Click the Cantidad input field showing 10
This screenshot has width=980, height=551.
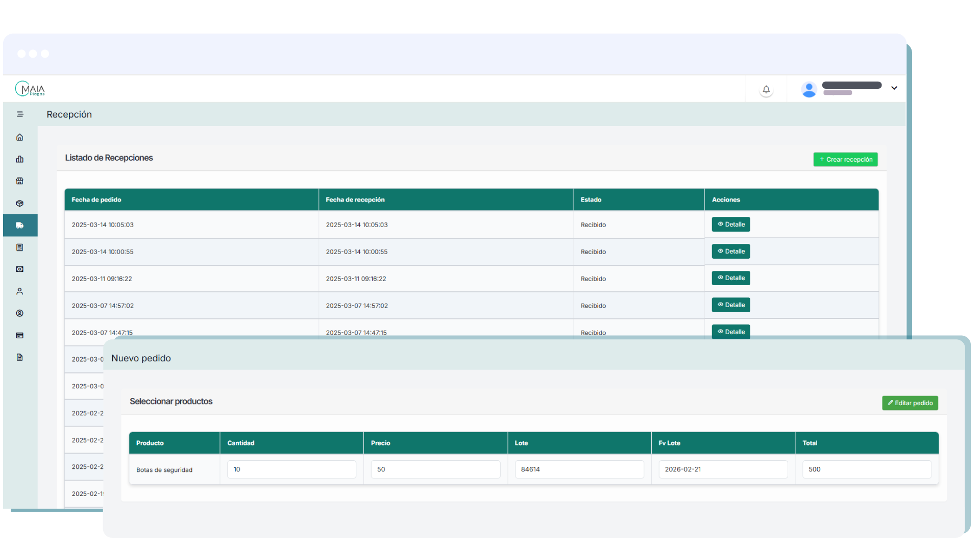click(x=291, y=469)
